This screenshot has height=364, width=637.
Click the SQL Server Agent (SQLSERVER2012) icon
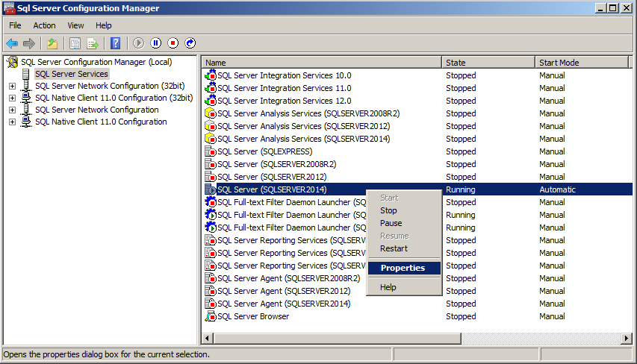click(211, 291)
